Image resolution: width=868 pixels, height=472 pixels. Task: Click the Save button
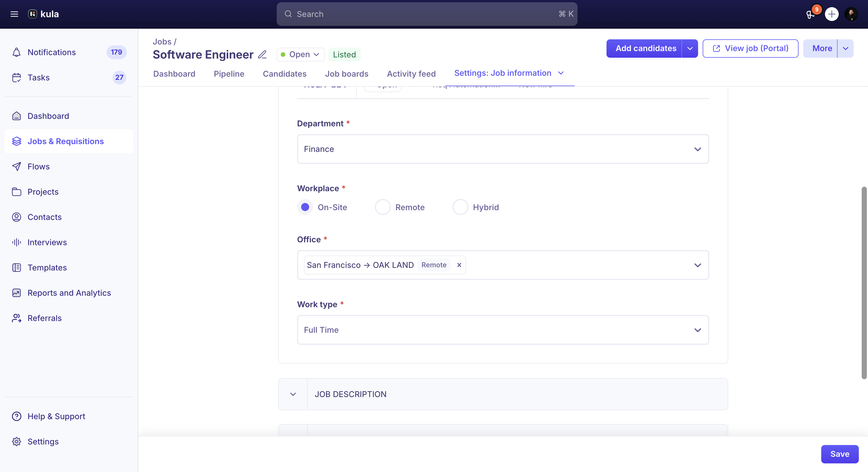[839, 454]
